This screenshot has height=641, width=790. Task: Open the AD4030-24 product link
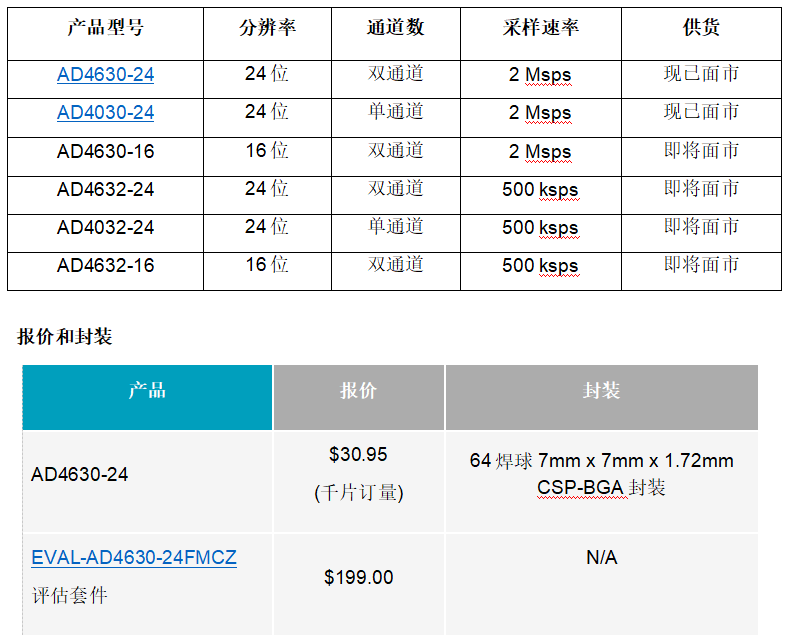[105, 113]
